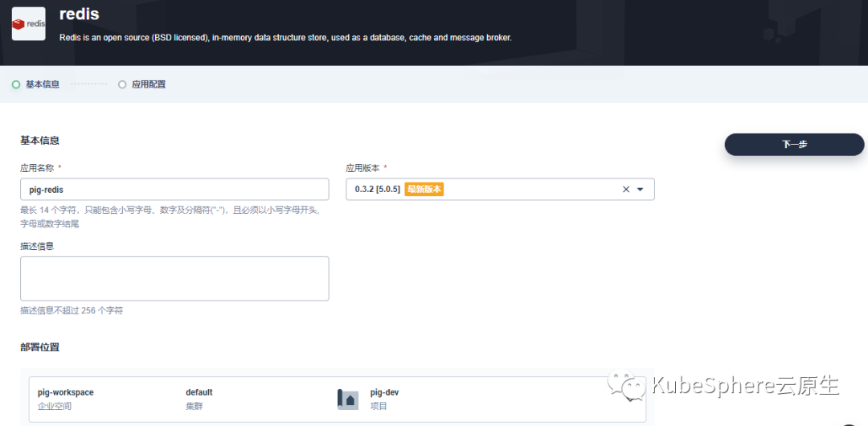Open the 应用版本 dropdown arrow

click(x=641, y=190)
